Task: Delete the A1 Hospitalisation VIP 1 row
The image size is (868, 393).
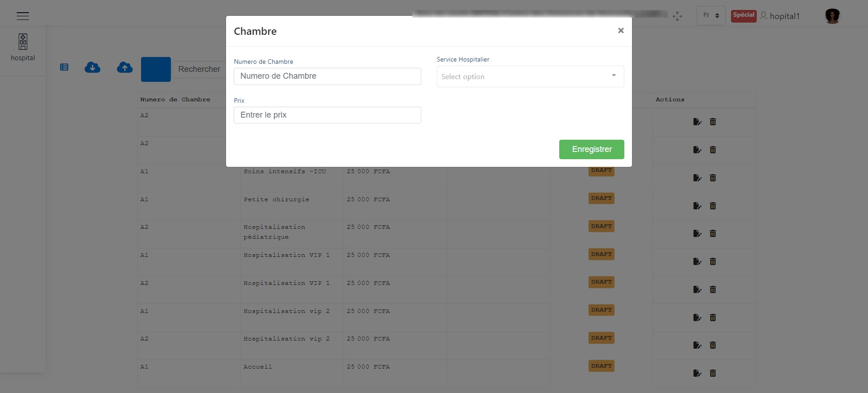Action: 713,261
